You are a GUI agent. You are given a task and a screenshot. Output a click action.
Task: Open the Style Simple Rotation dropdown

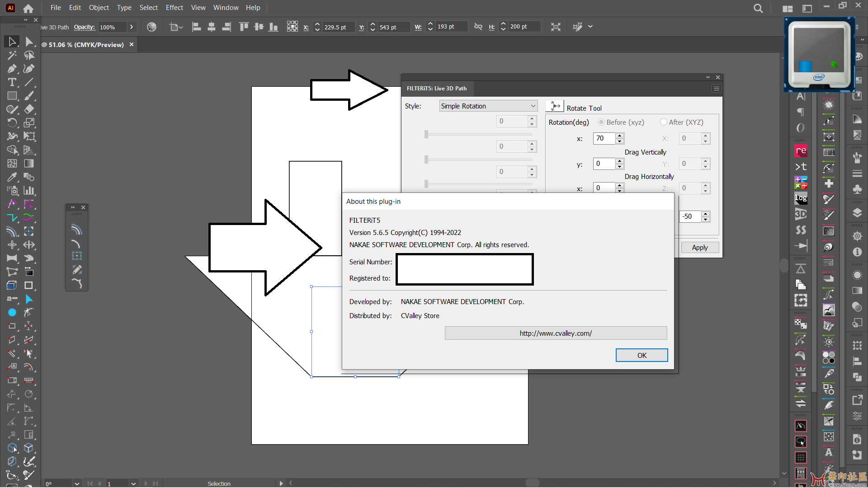point(488,106)
